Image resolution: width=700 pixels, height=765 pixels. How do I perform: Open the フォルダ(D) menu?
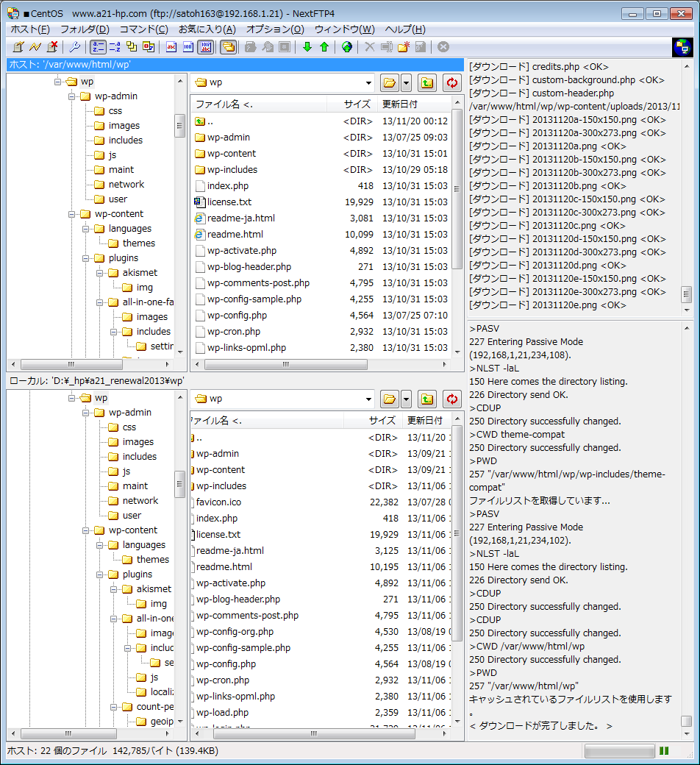85,29
